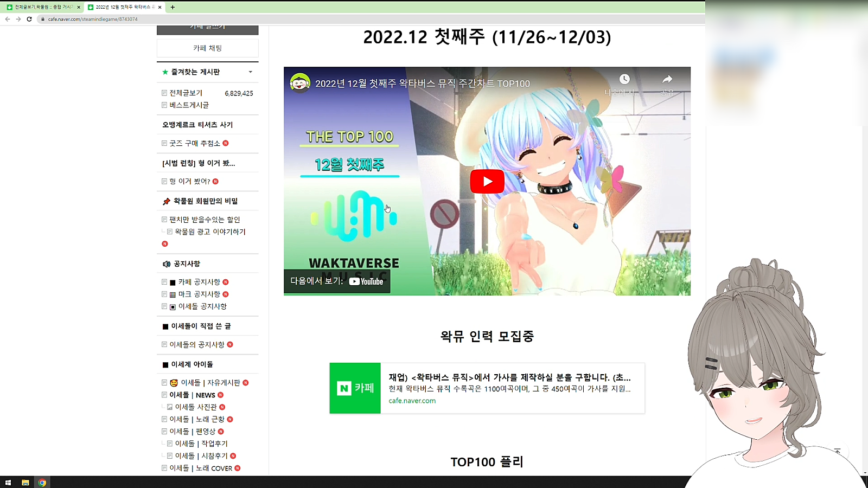The width and height of the screenshot is (868, 488).
Task: Open the '베스트게시글' board
Action: pos(189,105)
